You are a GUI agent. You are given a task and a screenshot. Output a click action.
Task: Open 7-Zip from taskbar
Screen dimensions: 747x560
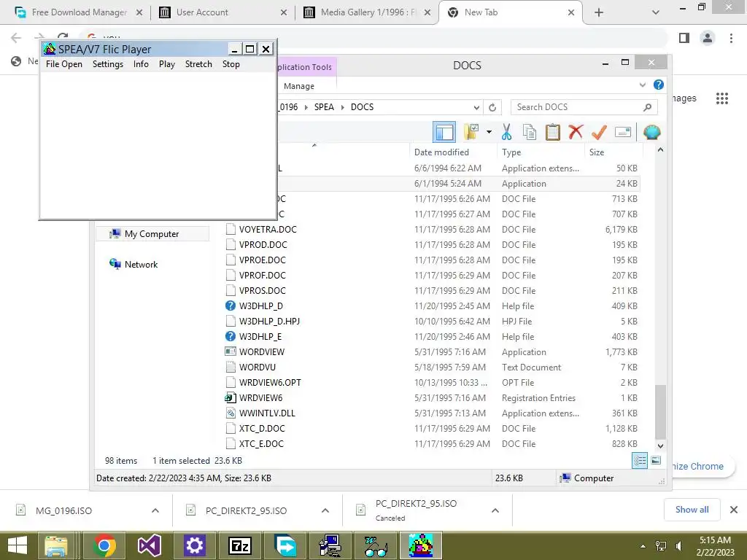coord(239,545)
